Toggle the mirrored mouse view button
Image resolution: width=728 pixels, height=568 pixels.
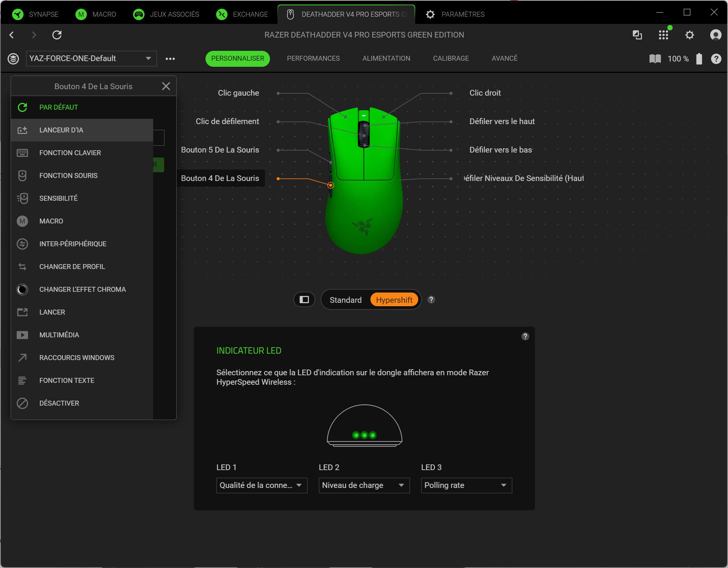(x=304, y=299)
